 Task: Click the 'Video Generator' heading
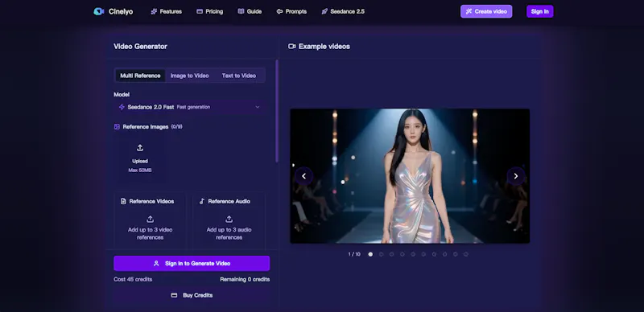[140, 47]
